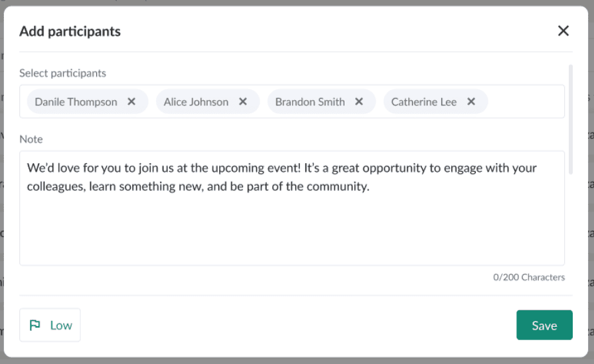Screen dimensions: 594x364
Task: Remove Alice Johnson chip
Action: 243,102
